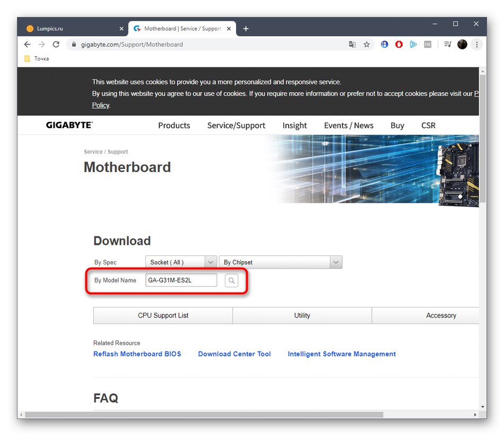Open Events / News menu
Screen dimensions: 504x436
point(349,125)
